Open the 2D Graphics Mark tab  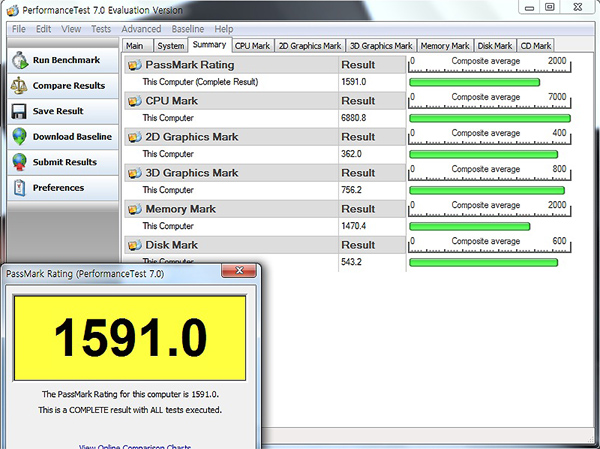point(310,46)
